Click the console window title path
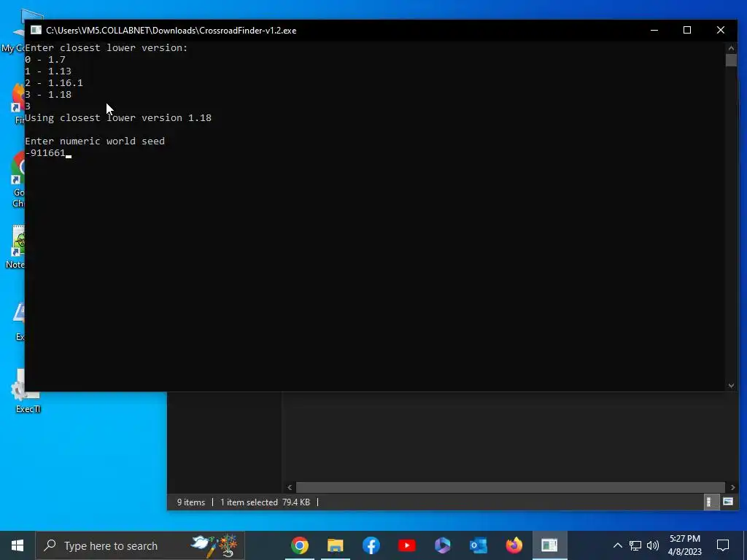This screenshot has width=747, height=560. click(x=171, y=31)
